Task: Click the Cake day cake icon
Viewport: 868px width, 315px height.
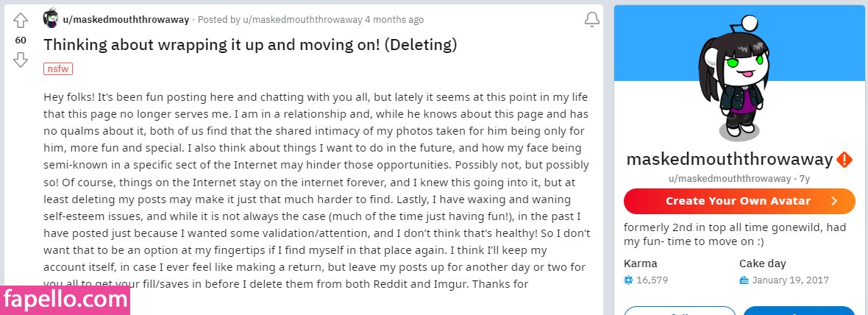Action: (744, 280)
